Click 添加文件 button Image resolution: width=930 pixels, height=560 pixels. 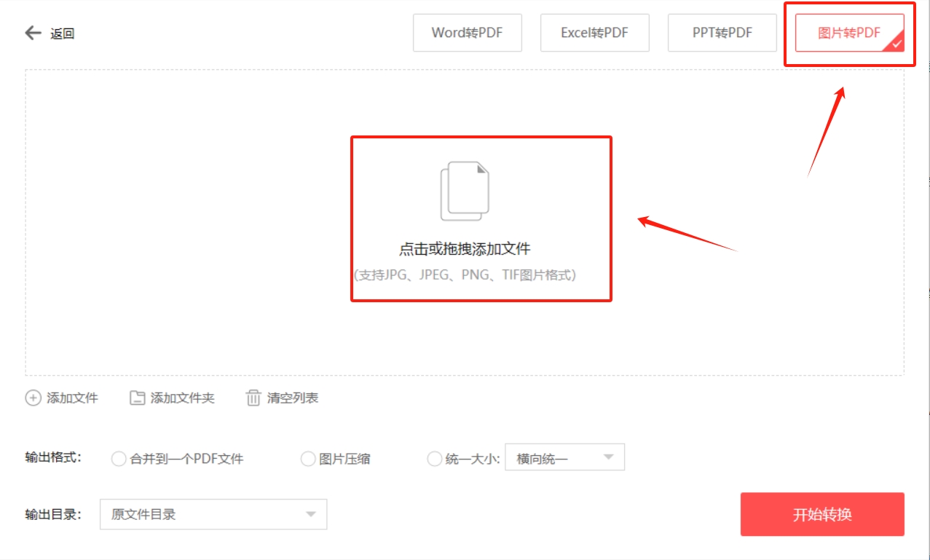pos(62,398)
